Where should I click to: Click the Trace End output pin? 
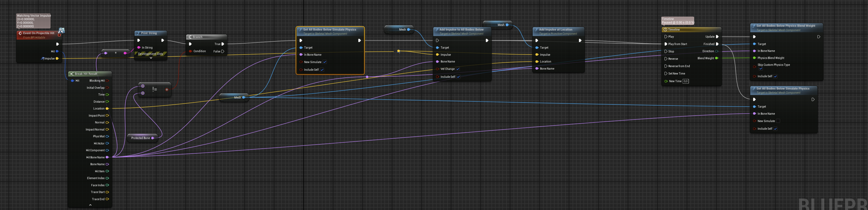tap(108, 199)
